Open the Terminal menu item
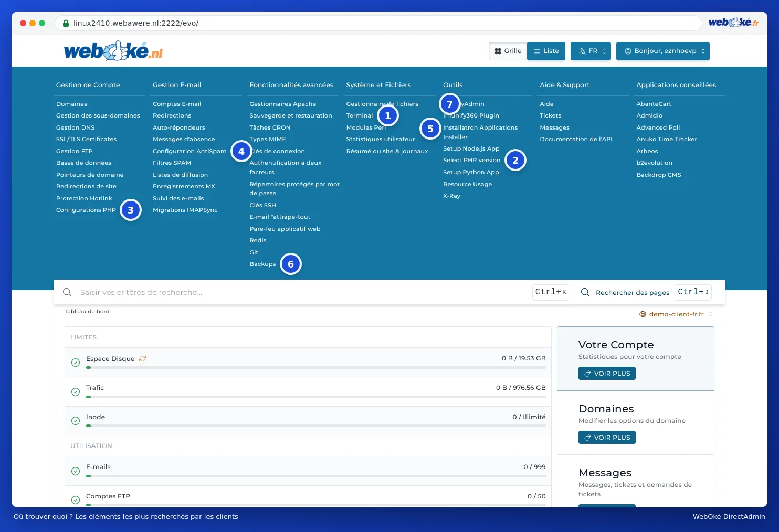The height and width of the screenshot is (532, 779). 360,115
